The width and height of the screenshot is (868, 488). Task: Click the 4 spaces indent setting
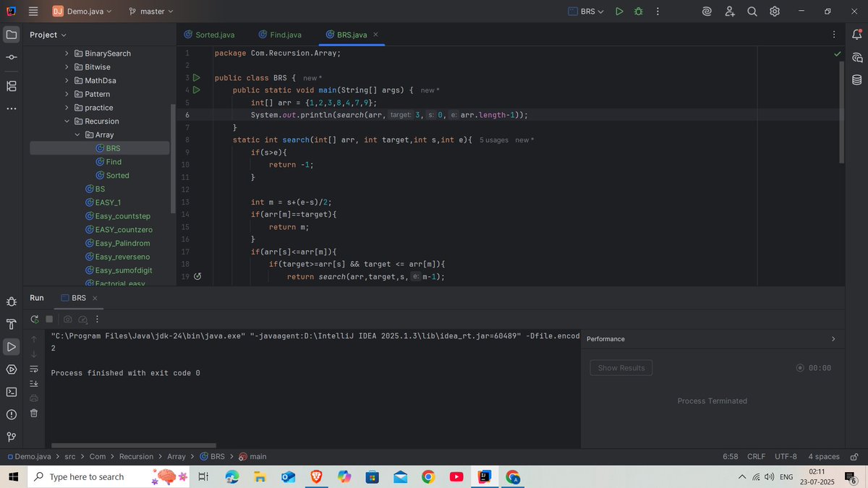(x=824, y=456)
